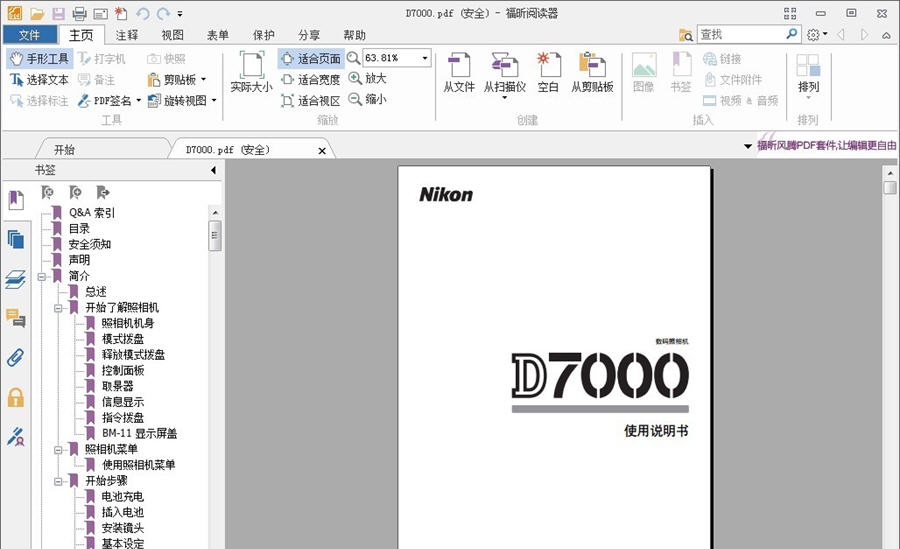This screenshot has height=549, width=900.
Task: Open the Digital Signatures panel
Action: 15,436
